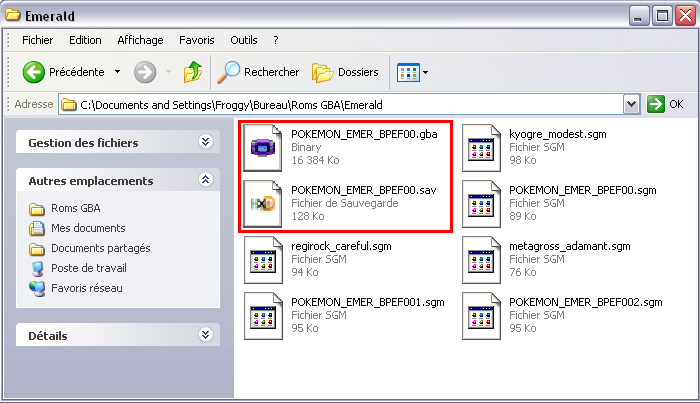This screenshot has width=700, height=403.
Task: Click the POKEMON_EMER_BPEF00.sav file name
Action: (x=364, y=190)
